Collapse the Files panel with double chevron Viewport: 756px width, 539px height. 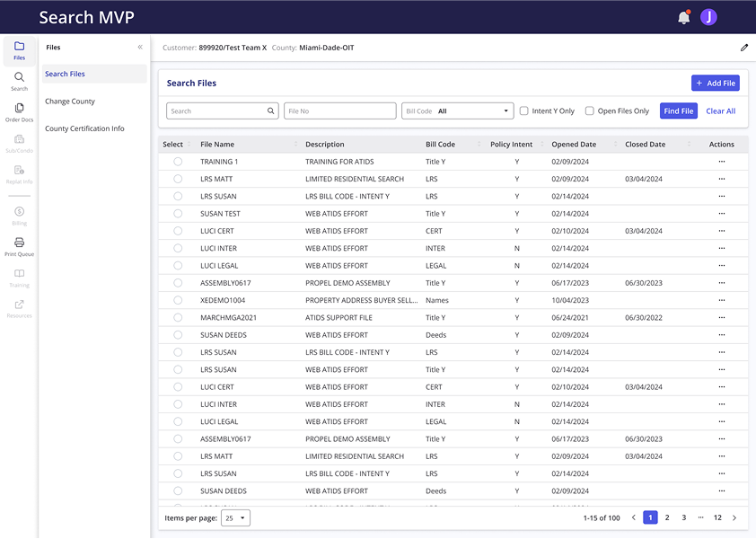click(x=140, y=47)
